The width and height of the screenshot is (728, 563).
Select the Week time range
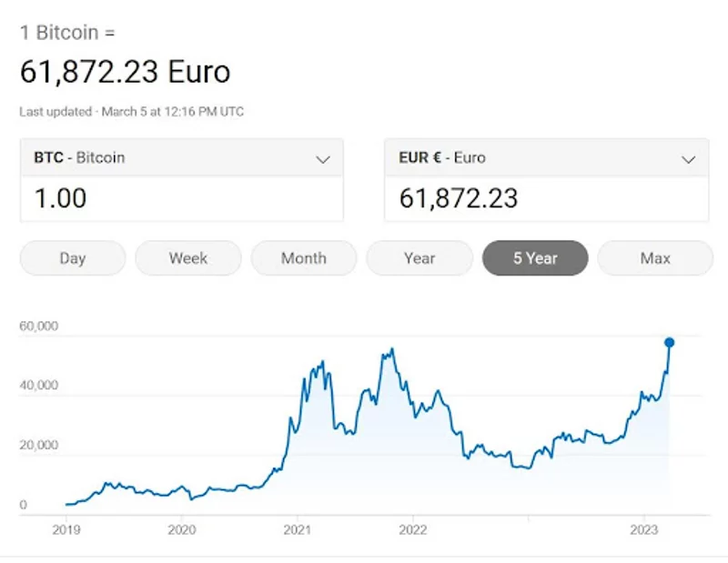[x=187, y=258]
